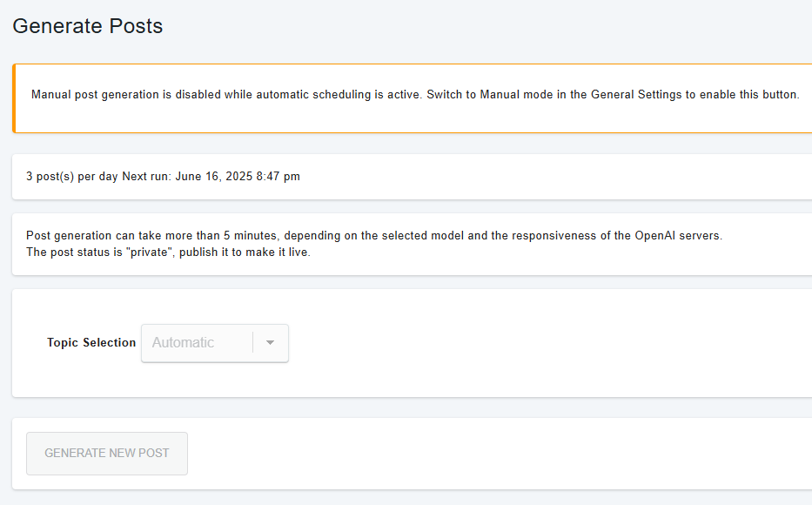The image size is (812, 505).
Task: Click empty area beside Generate New Post button
Action: click(466, 454)
